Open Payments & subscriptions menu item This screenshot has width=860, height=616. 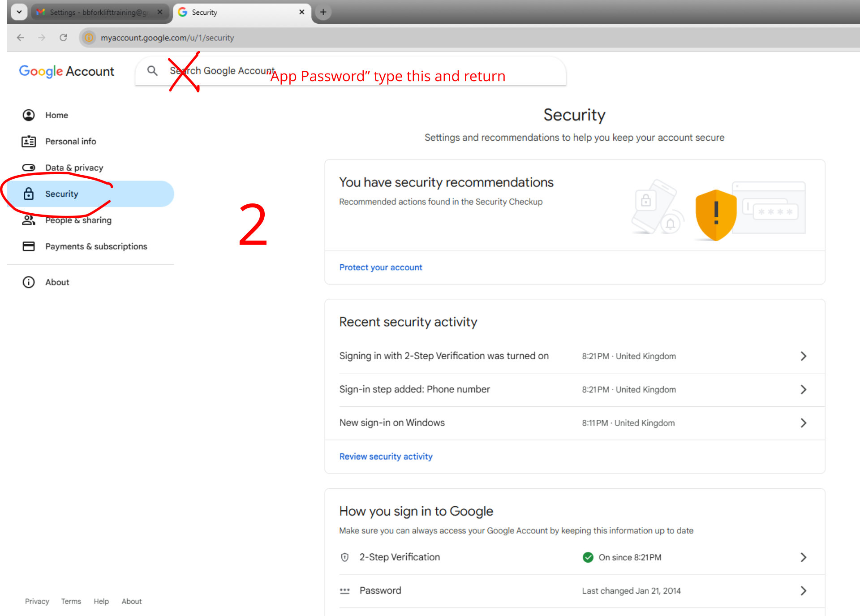pyautogui.click(x=96, y=246)
